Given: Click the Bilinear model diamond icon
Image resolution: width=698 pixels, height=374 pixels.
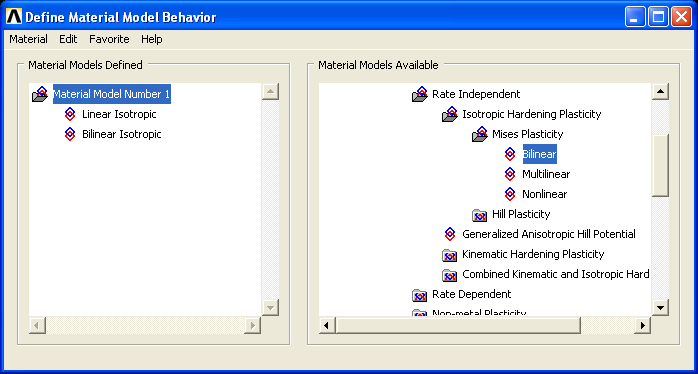Looking at the screenshot, I should [x=510, y=154].
